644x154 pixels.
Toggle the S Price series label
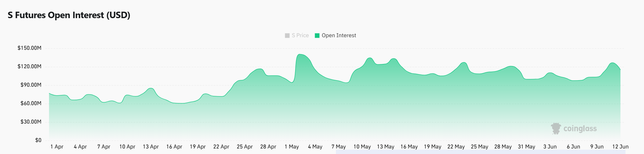[300, 36]
